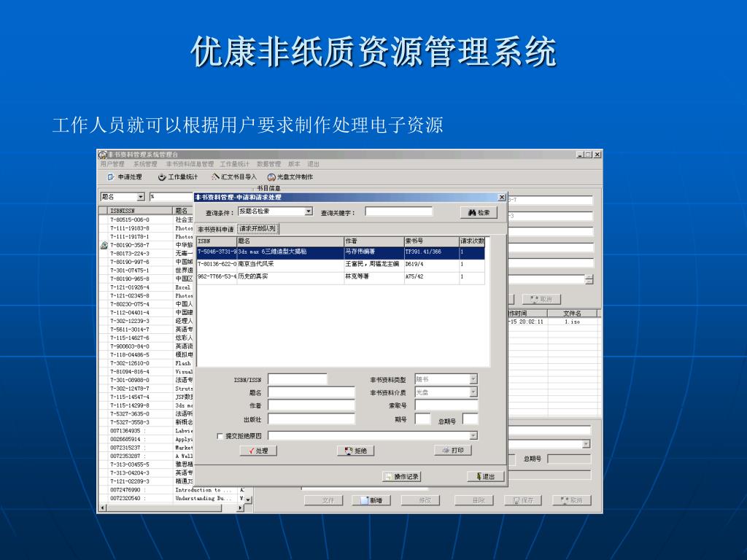The height and width of the screenshot is (560, 747).
Task: Click 打印 print button in dialog
Action: 452,450
